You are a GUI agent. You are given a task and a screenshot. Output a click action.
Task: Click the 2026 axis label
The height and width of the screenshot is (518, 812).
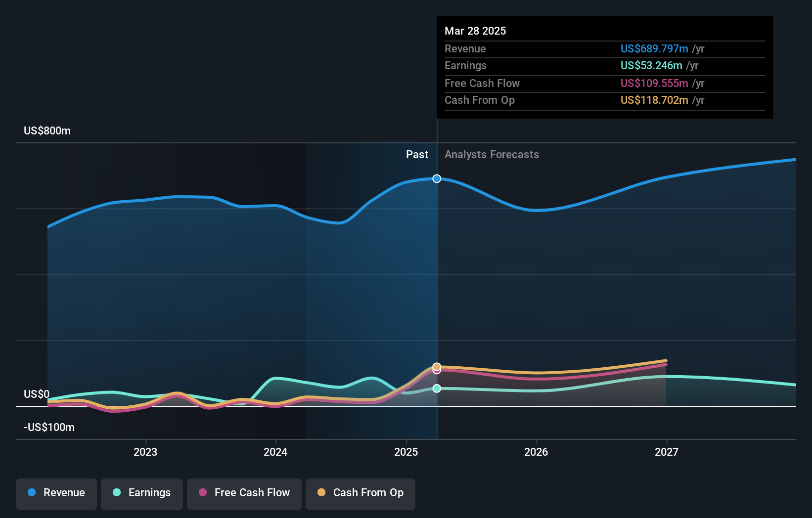(x=536, y=452)
